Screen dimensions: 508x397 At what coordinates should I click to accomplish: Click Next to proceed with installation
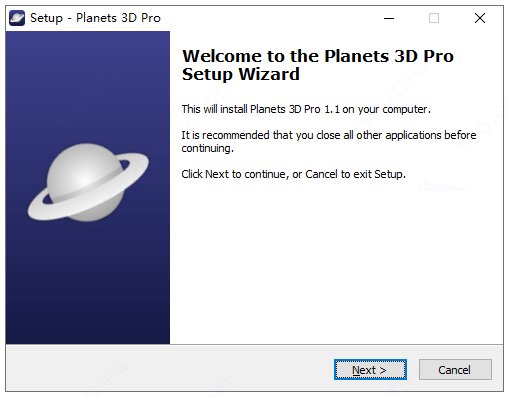point(370,369)
